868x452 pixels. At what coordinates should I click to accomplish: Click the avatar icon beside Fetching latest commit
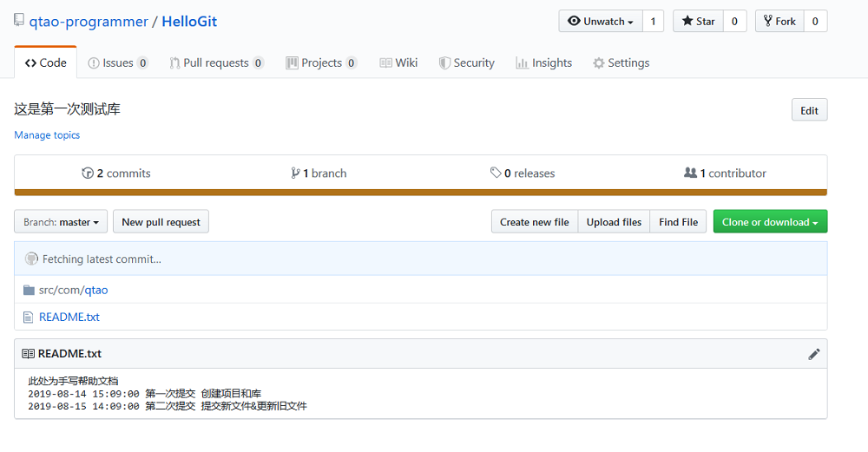pos(31,259)
